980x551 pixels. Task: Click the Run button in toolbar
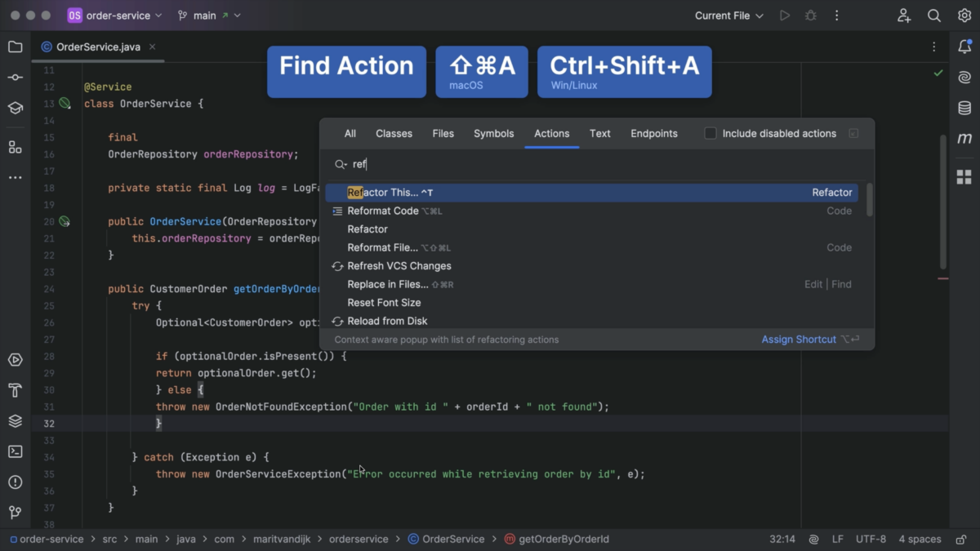pos(785,16)
